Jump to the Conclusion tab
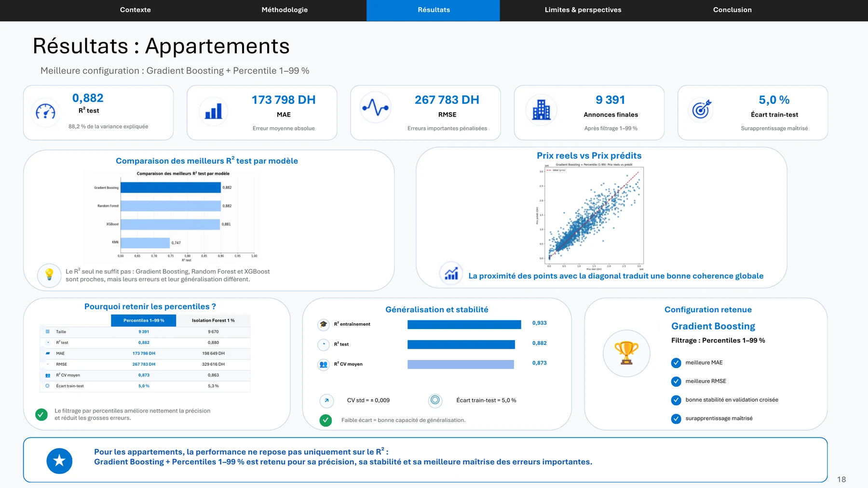This screenshot has width=868, height=488. (732, 10)
